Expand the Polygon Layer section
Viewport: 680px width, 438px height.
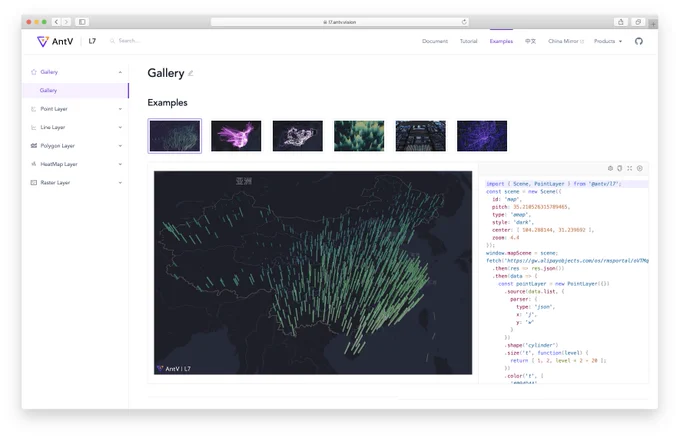(x=120, y=146)
